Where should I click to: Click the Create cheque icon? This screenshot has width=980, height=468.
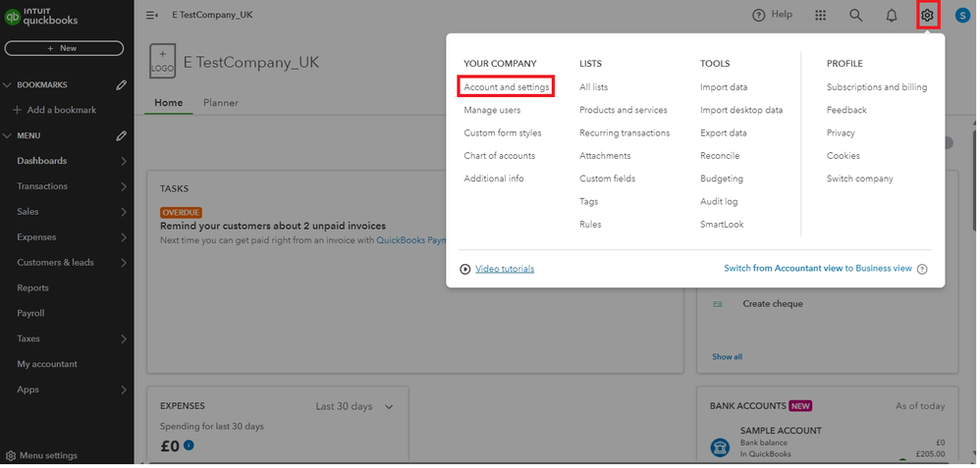718,304
